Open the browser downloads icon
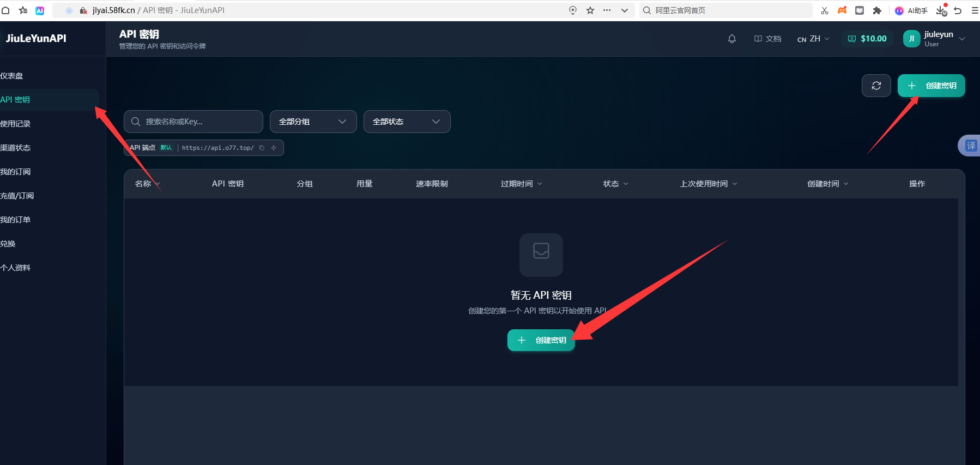Screen dimensions: 980x465 coord(942,10)
